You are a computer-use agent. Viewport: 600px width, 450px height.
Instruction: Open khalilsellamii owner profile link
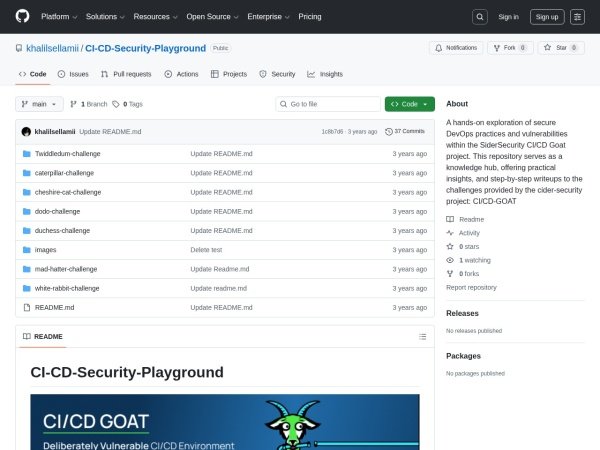(x=52, y=48)
